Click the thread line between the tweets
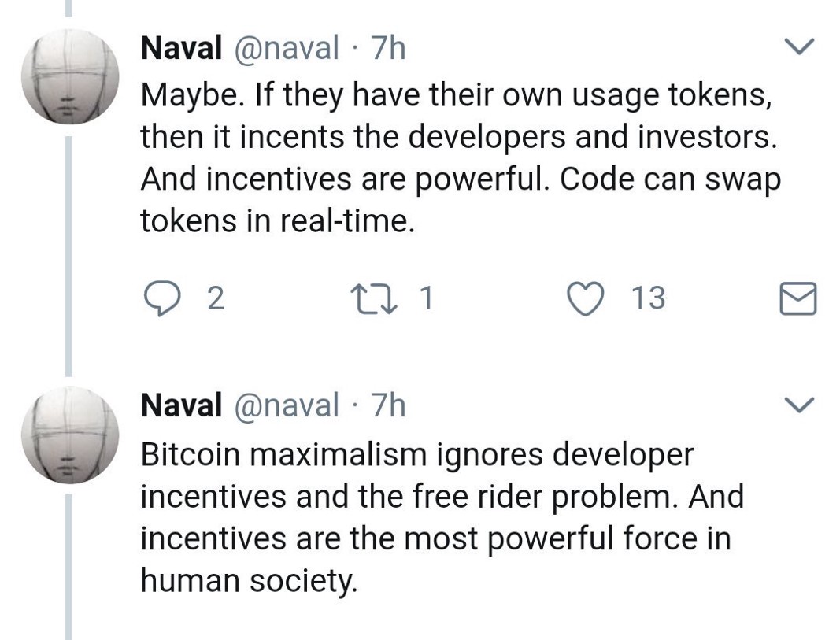This screenshot has width=840, height=640. 68,256
